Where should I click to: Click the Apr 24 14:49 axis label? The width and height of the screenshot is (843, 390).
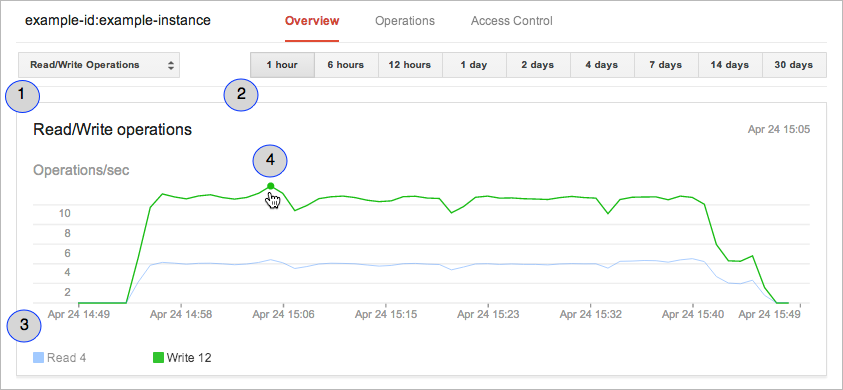(x=78, y=314)
